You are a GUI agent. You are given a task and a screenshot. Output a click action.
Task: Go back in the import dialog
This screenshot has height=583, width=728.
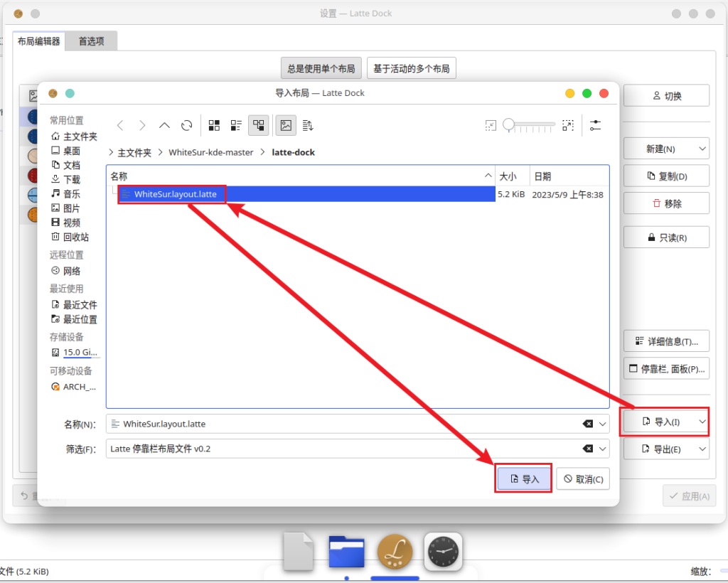click(x=120, y=125)
